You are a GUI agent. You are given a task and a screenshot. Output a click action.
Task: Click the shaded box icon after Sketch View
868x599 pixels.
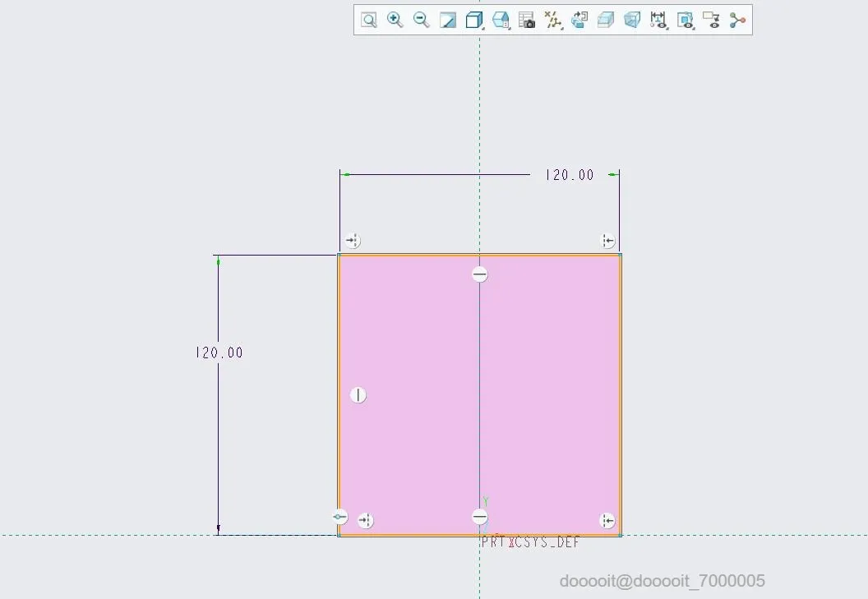click(606, 21)
